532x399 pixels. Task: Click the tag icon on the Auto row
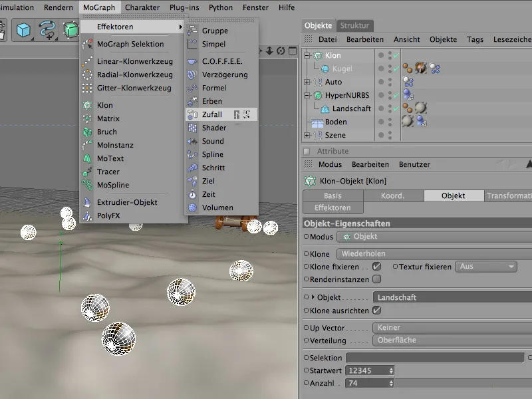click(x=408, y=82)
